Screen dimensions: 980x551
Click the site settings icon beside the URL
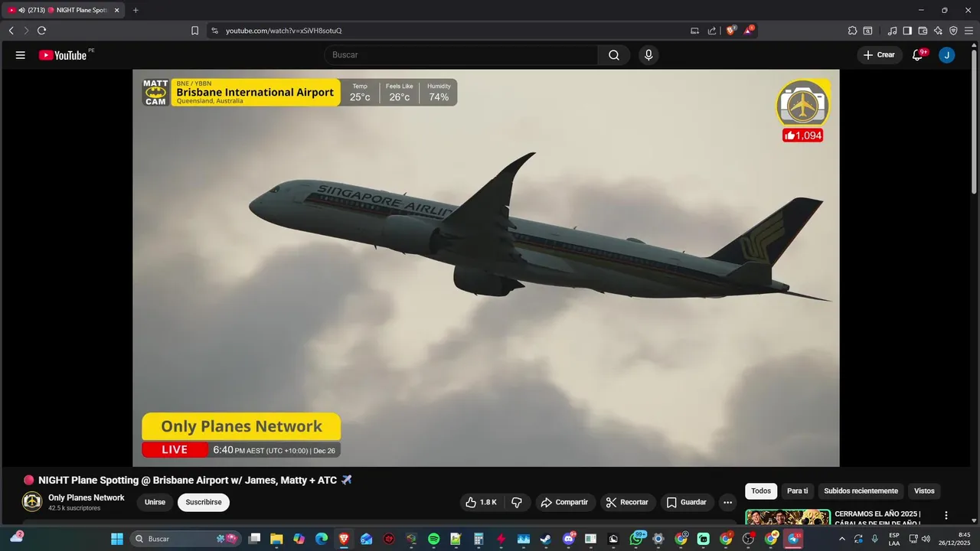[x=214, y=31]
